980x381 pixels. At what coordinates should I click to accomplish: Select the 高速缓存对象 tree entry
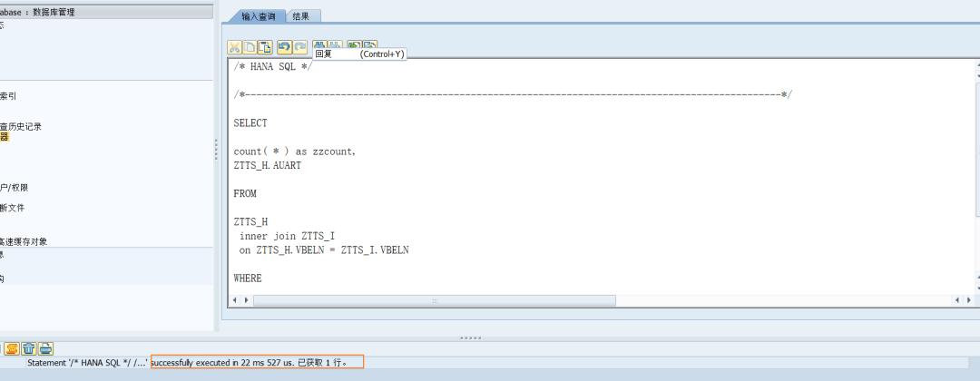pyautogui.click(x=24, y=241)
